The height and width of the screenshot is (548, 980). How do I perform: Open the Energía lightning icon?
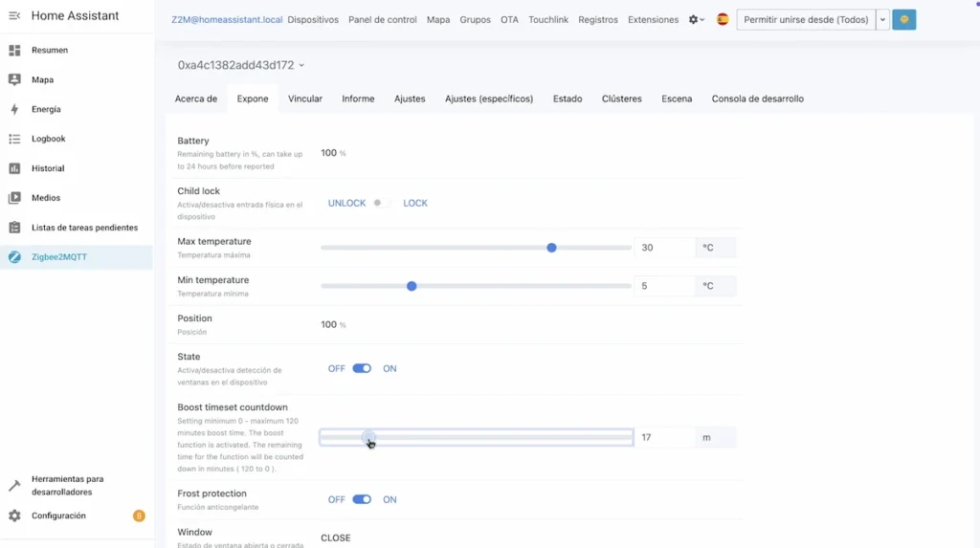[14, 109]
